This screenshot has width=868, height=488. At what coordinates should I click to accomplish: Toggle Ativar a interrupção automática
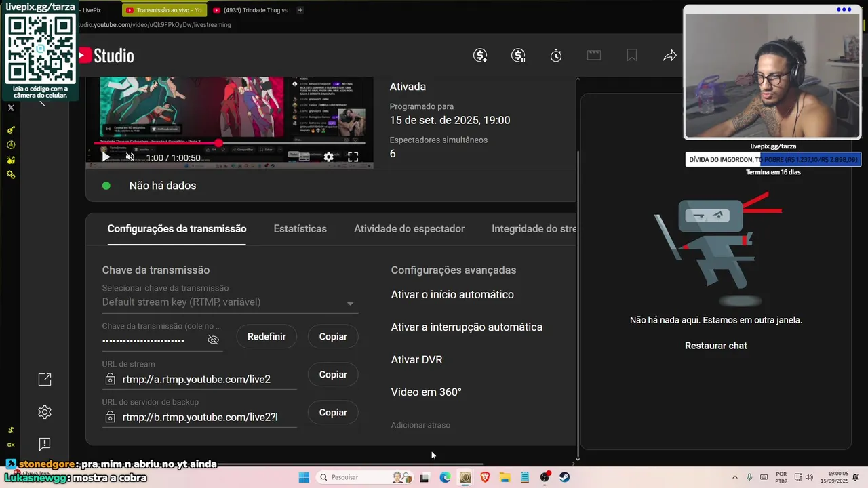click(467, 327)
